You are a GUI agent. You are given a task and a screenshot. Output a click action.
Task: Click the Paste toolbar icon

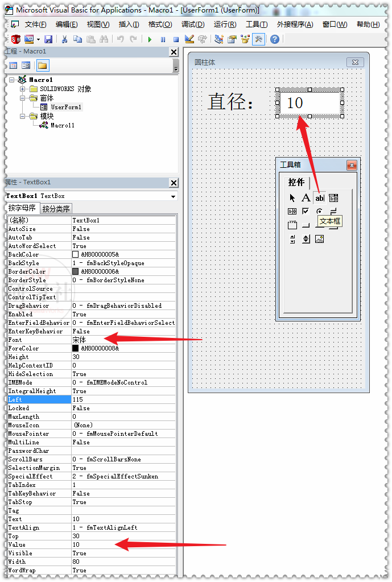click(x=90, y=39)
